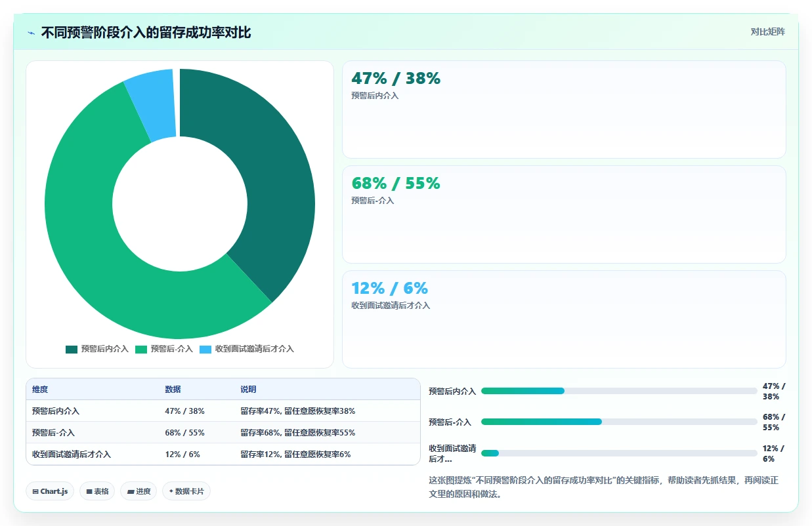This screenshot has width=812, height=526.
Task: Click the 说明 column header
Action: (249, 390)
